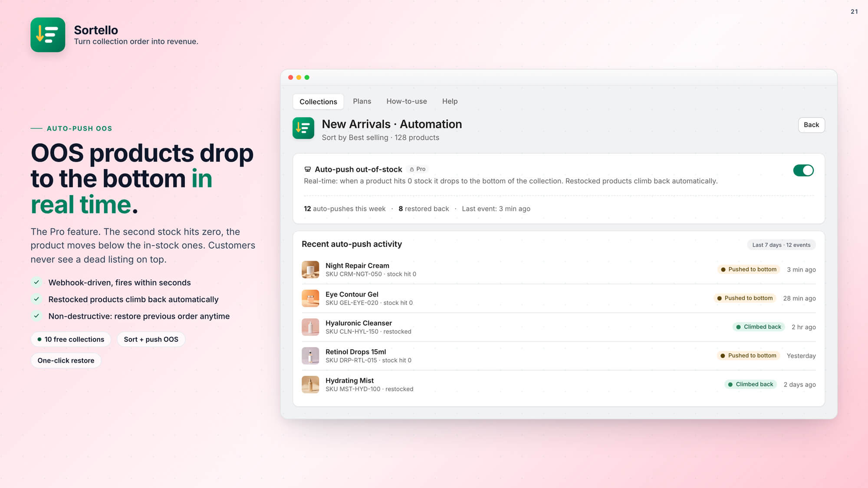Viewport: 868px width, 488px height.
Task: Click the New Arrivals · Automation heading
Action: pyautogui.click(x=391, y=124)
